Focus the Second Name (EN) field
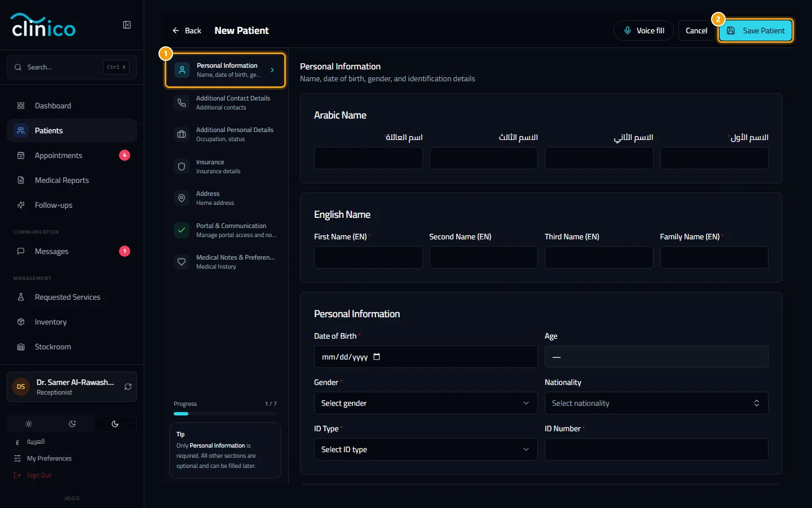 [x=483, y=257]
